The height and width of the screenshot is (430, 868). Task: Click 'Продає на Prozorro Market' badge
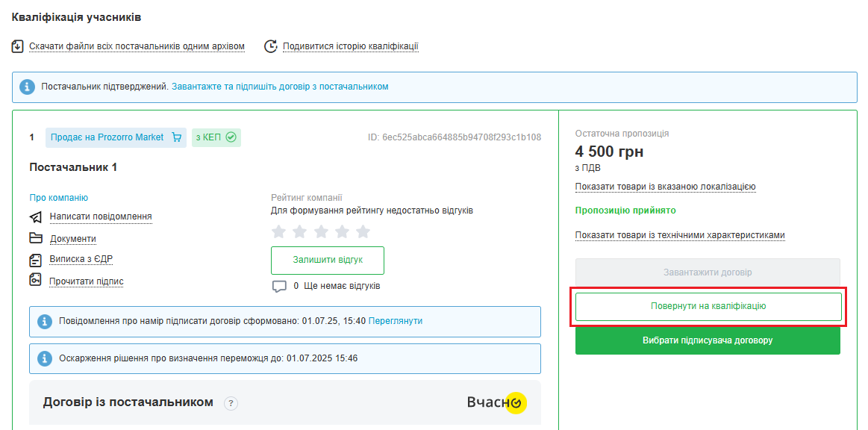(x=115, y=137)
